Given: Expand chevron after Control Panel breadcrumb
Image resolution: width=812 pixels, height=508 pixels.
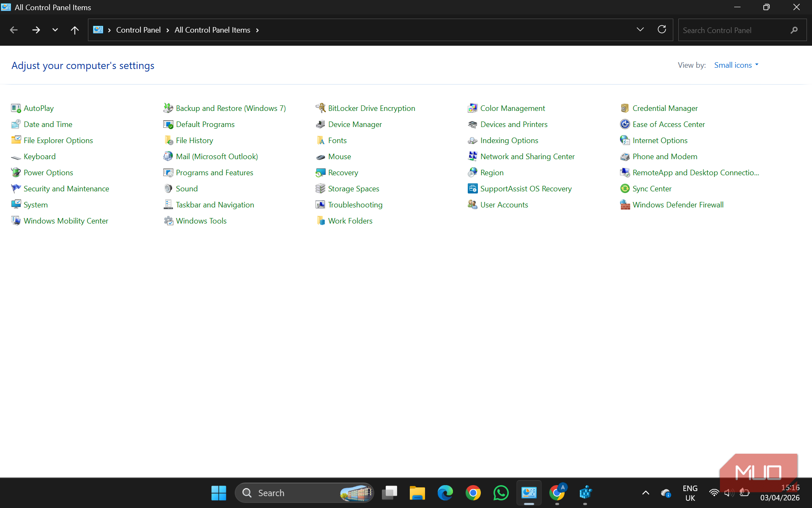Looking at the screenshot, I should [x=168, y=30].
